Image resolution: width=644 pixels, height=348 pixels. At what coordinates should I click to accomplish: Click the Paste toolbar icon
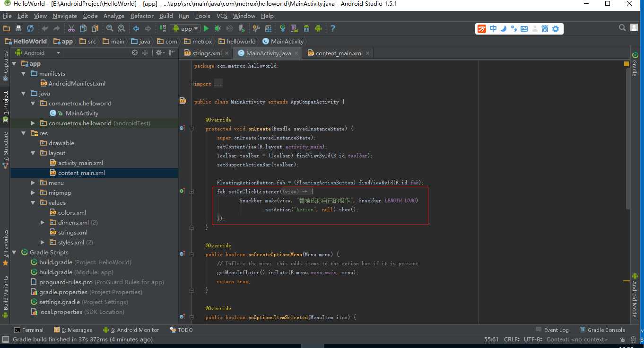pyautogui.click(x=95, y=29)
